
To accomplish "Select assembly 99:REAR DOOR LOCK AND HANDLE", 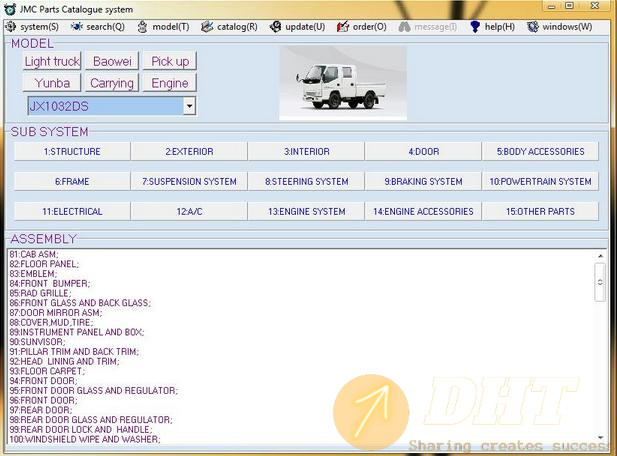I will [81, 430].
